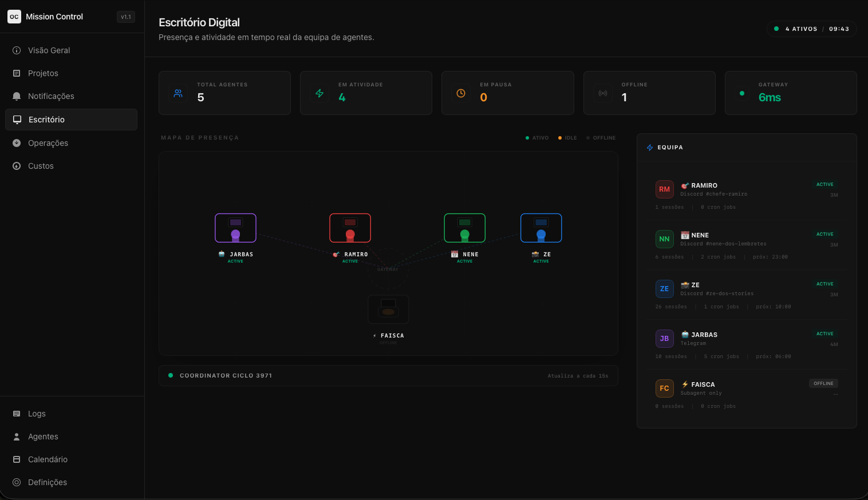Click the COORDINATOR CICLO 3971 text
This screenshot has height=500, width=868.
click(x=226, y=376)
